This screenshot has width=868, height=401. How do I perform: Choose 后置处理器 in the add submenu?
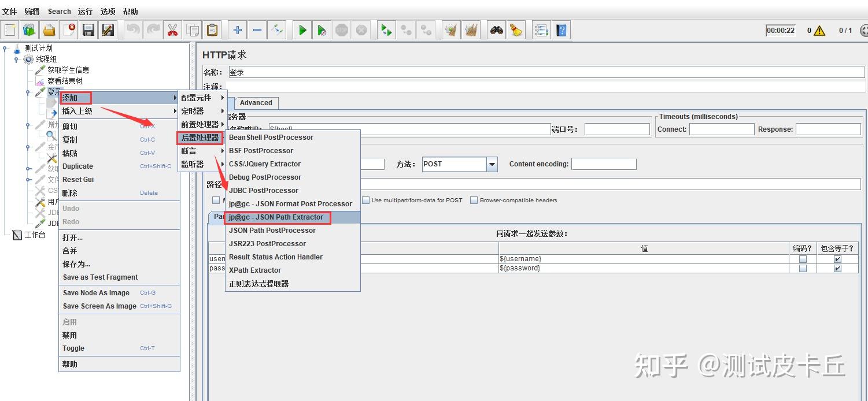tap(201, 138)
